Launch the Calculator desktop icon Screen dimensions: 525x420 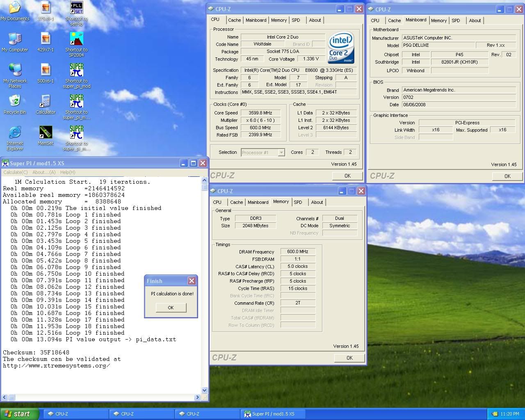[46, 104]
